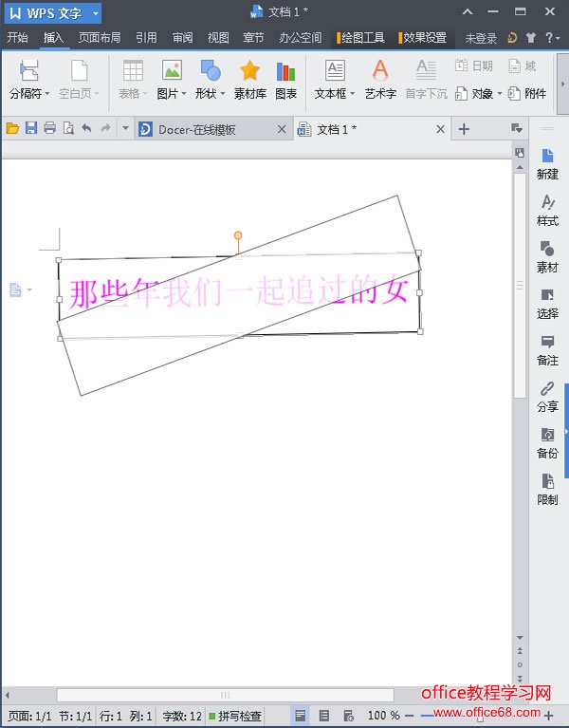Undo the last action
Image resolution: width=569 pixels, height=728 pixels.
86,128
